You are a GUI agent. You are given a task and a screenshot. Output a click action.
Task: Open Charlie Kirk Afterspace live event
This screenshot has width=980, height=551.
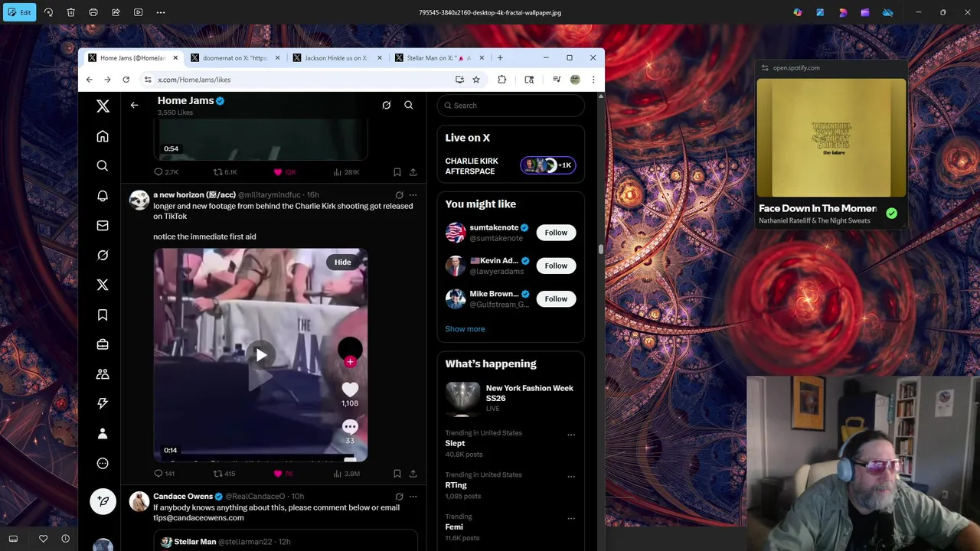click(511, 166)
